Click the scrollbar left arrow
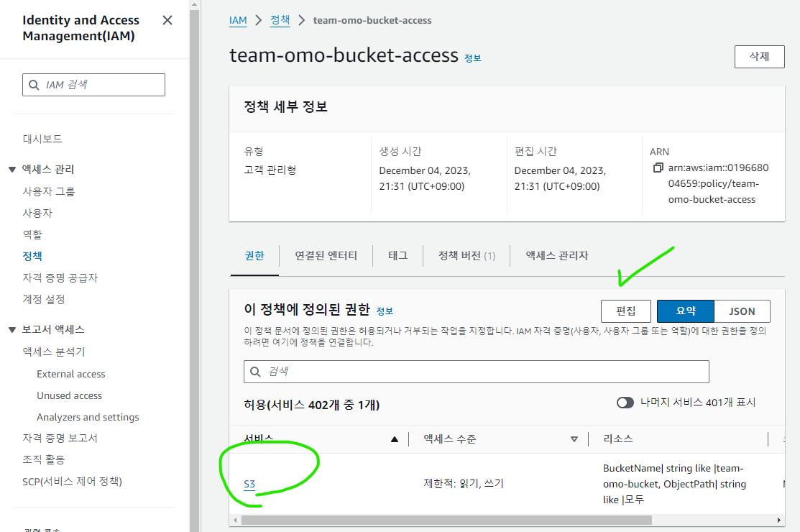The image size is (800, 532). (235, 520)
